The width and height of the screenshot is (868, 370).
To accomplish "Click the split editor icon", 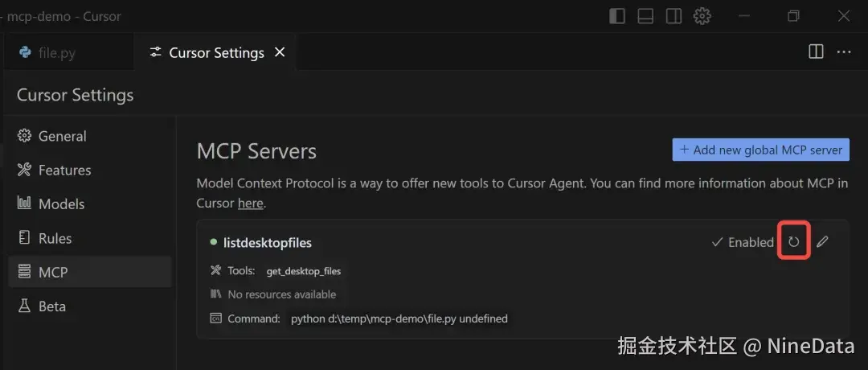I will tap(816, 51).
